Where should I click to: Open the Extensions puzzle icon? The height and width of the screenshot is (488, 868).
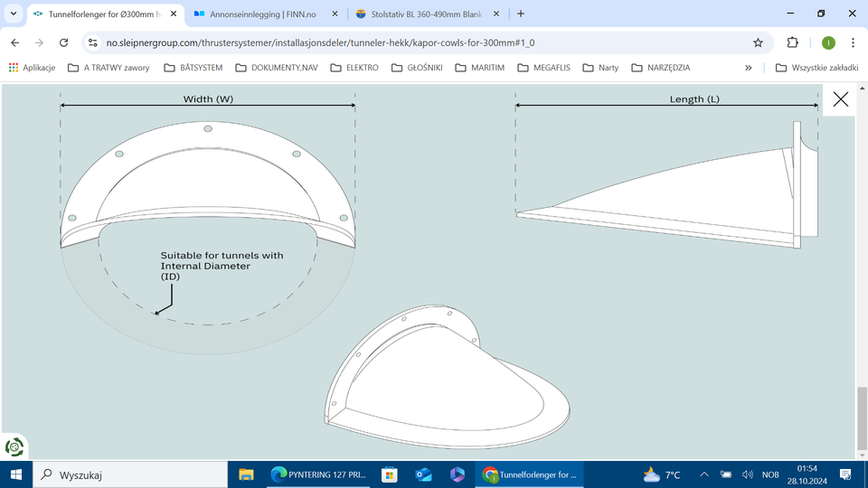click(793, 42)
